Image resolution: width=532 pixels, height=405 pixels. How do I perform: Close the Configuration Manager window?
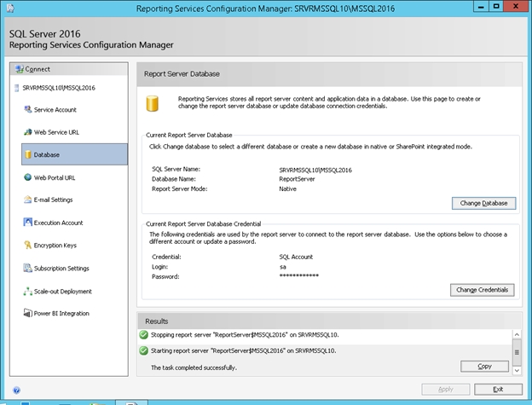(516, 7)
